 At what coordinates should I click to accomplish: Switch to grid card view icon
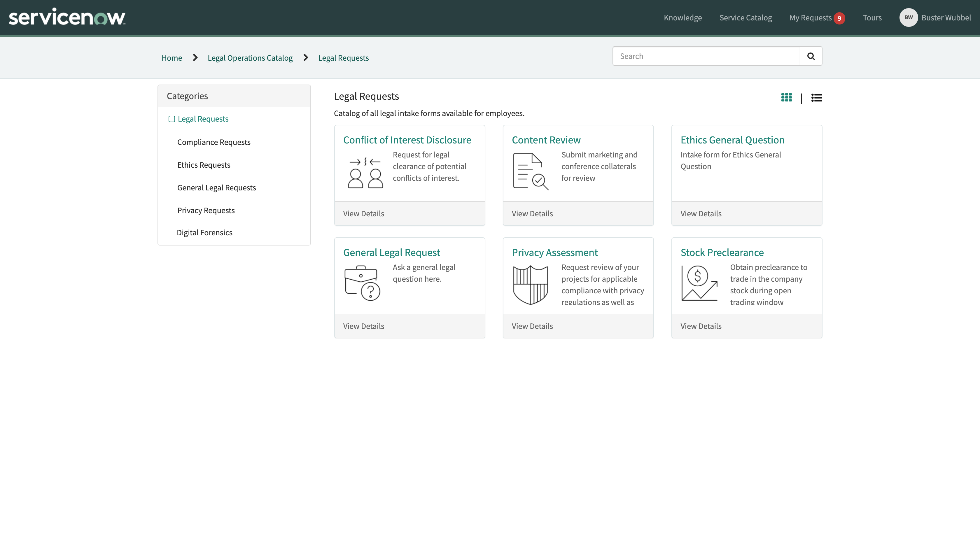(x=786, y=98)
